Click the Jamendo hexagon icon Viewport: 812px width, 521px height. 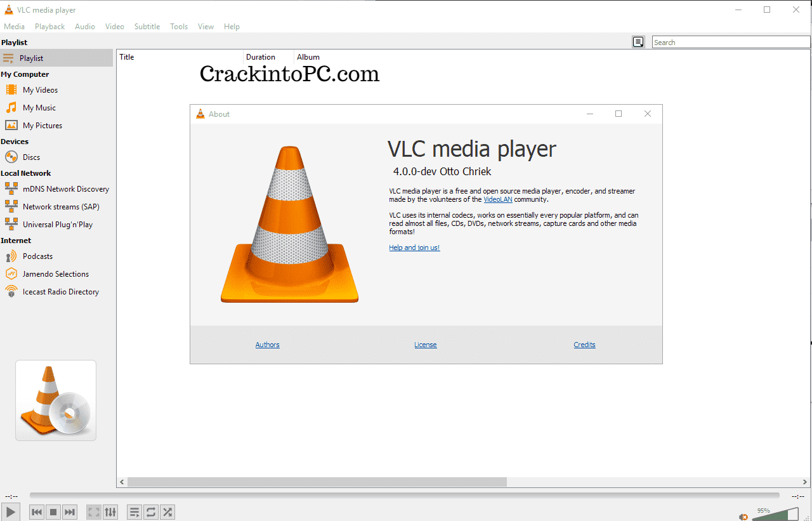pyautogui.click(x=11, y=274)
